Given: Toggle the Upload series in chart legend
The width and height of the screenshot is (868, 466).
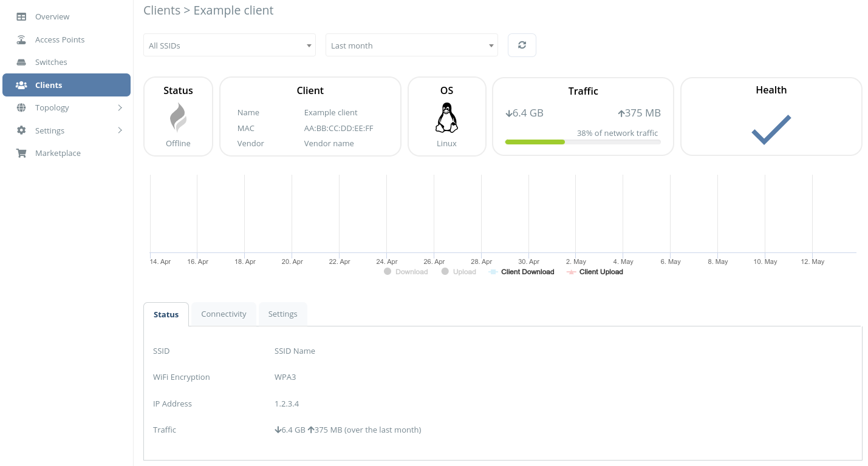Looking at the screenshot, I should point(459,272).
